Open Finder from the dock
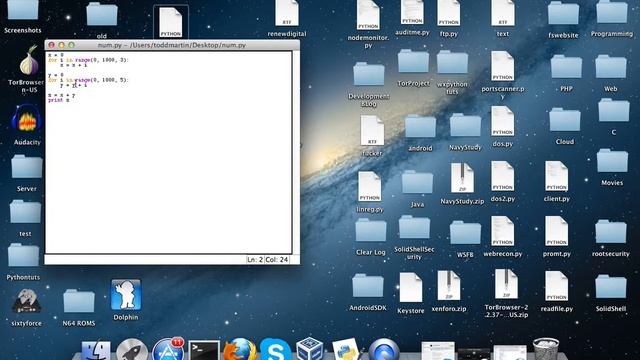This screenshot has width=640, height=360. 96,351
